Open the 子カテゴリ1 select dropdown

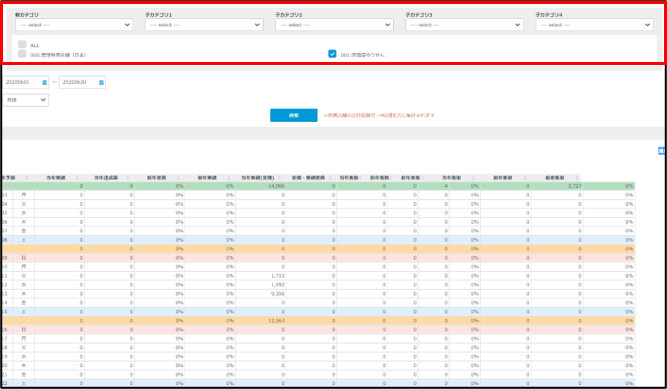pyautogui.click(x=204, y=25)
